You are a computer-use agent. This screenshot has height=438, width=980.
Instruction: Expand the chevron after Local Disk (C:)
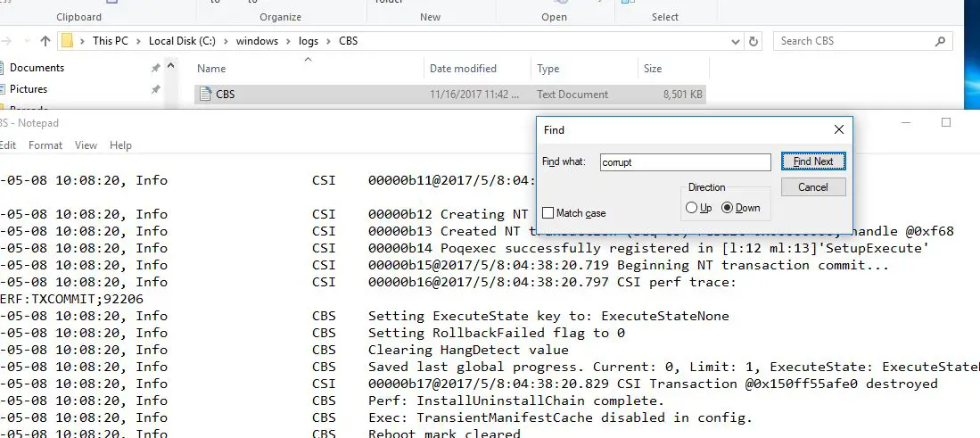click(x=226, y=41)
